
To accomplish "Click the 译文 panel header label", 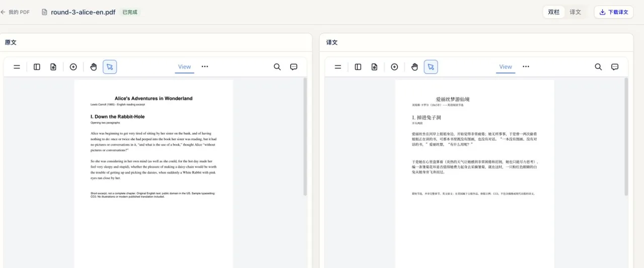I will click(x=332, y=42).
